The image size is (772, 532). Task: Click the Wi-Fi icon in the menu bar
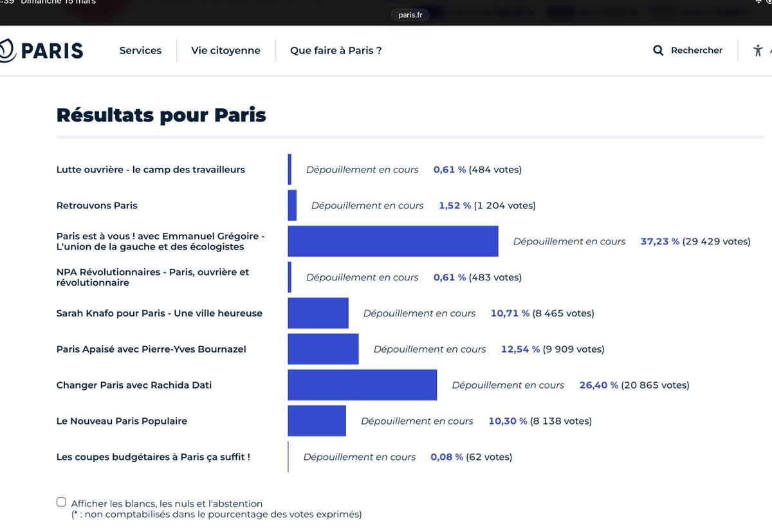[x=758, y=2]
